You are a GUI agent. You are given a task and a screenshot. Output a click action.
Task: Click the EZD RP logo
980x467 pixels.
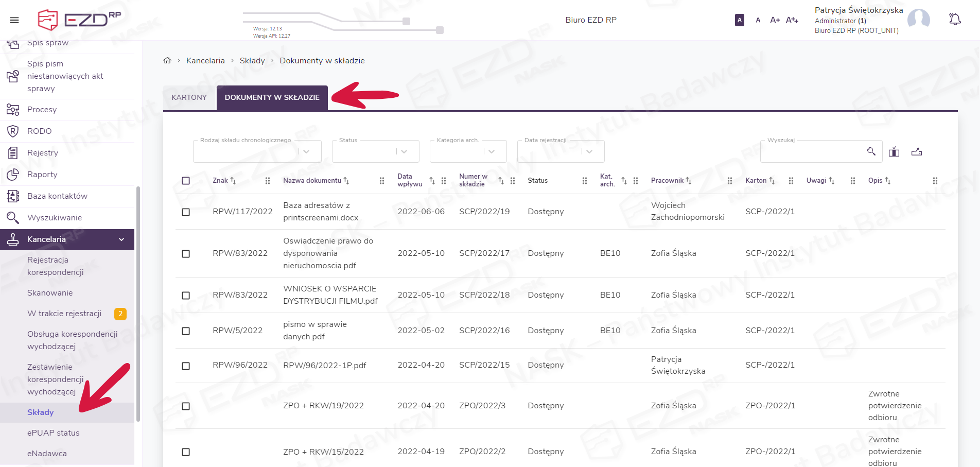80,20
